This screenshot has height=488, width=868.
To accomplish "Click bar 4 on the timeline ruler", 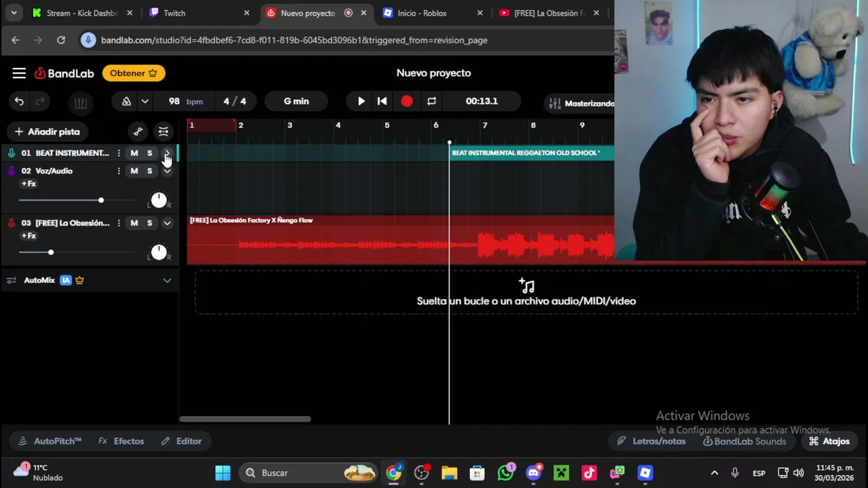I will (x=338, y=125).
